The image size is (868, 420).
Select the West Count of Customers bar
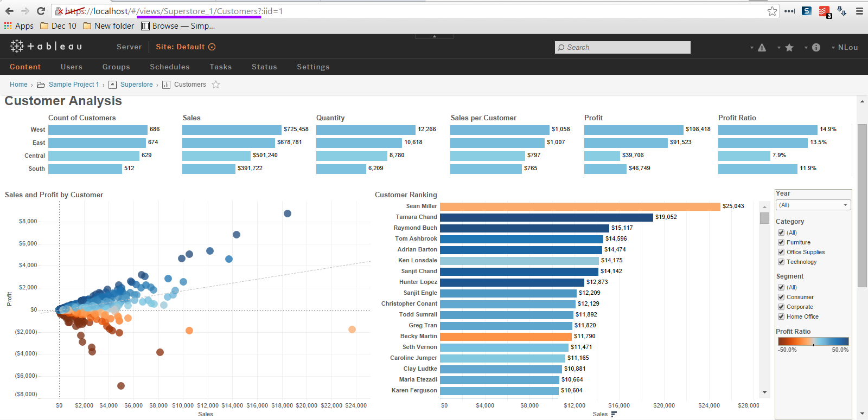98,130
